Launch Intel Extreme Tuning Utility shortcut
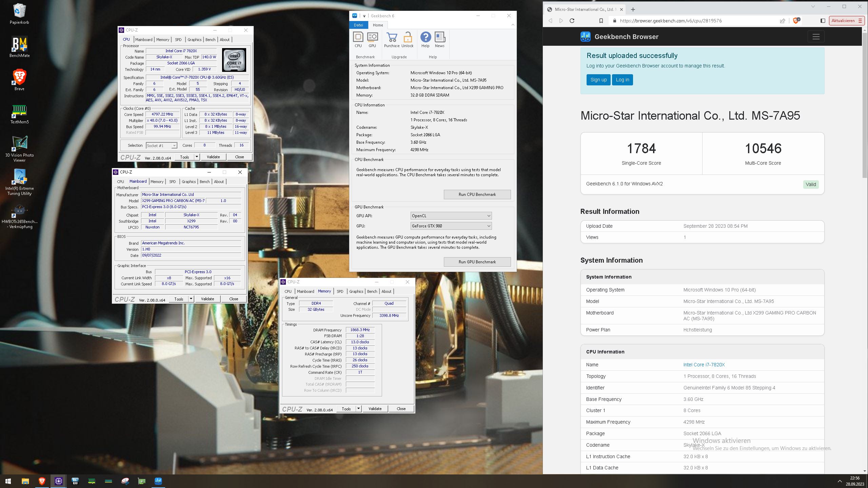Viewport: 868px width, 488px height. [x=19, y=182]
